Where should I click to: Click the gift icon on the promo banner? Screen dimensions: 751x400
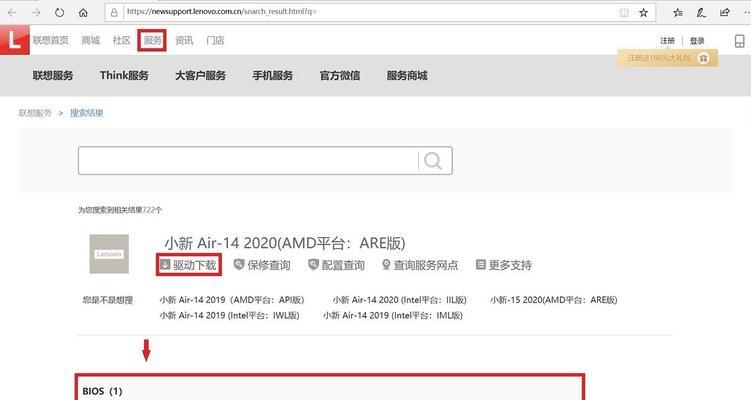click(703, 58)
